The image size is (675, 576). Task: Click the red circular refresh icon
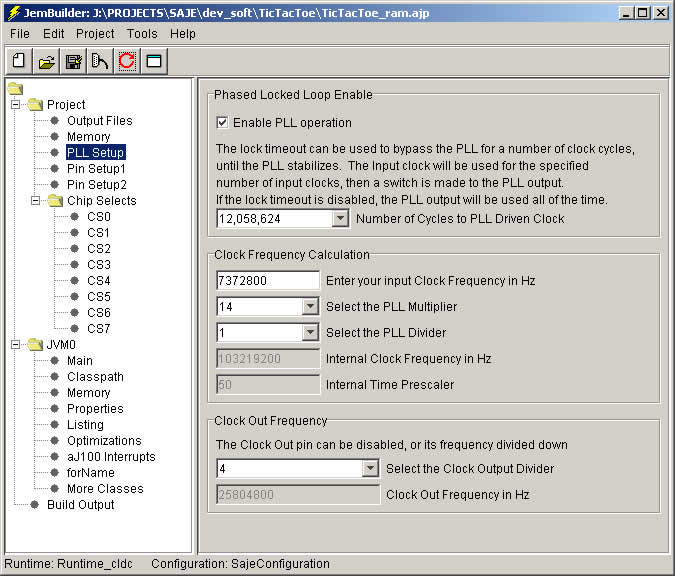pos(127,62)
